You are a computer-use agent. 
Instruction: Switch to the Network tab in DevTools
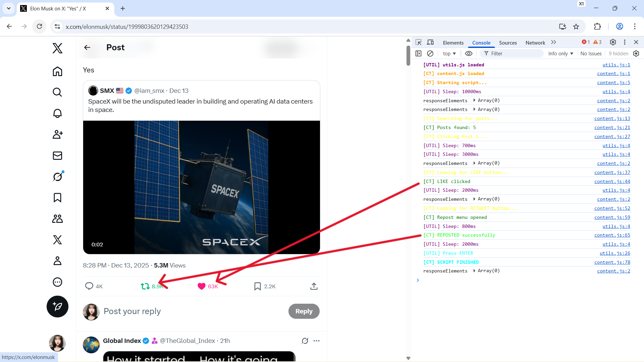(535, 43)
